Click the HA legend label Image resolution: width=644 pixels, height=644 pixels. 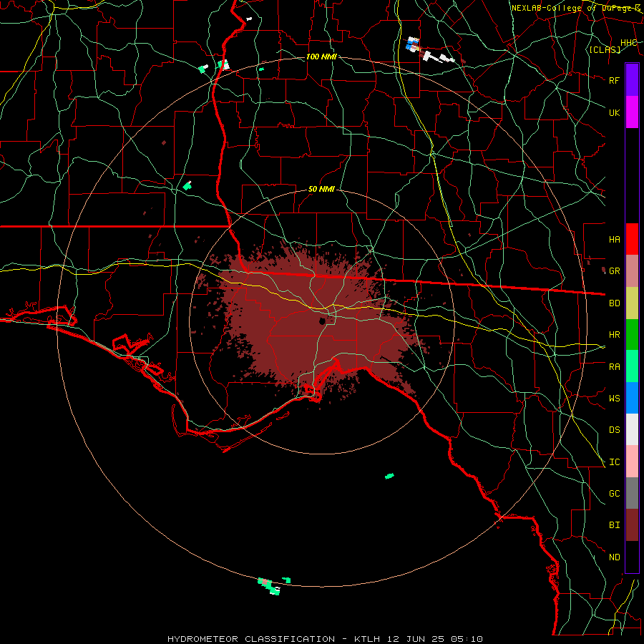tap(615, 239)
